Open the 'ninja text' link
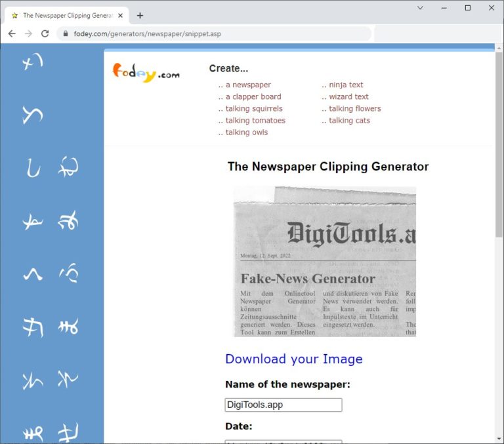Screen dimensions: 504x444 coord(346,85)
